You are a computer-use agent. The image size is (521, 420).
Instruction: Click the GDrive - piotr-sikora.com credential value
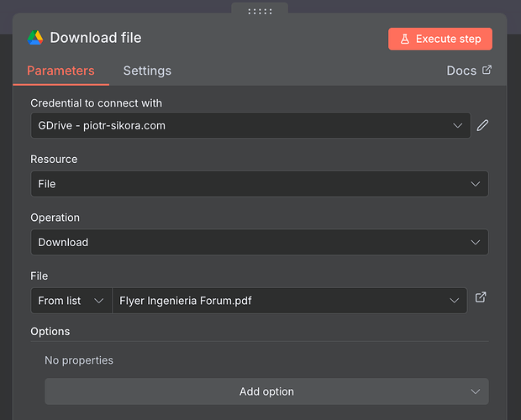[x=102, y=125]
